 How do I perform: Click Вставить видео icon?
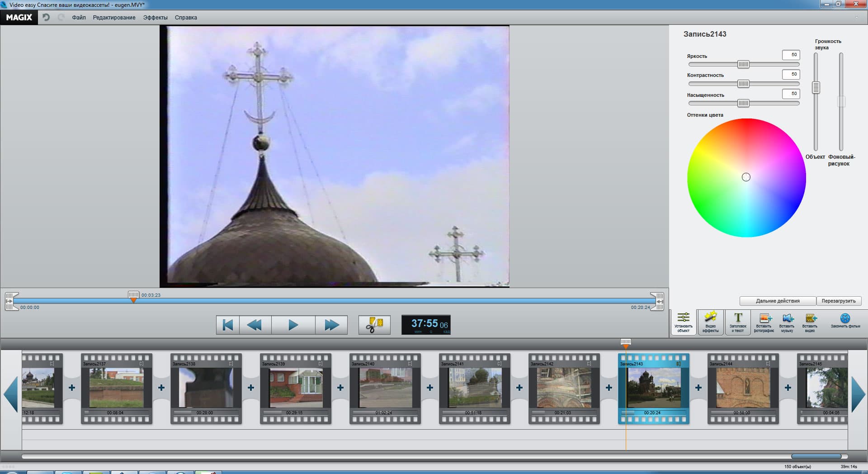pyautogui.click(x=810, y=322)
